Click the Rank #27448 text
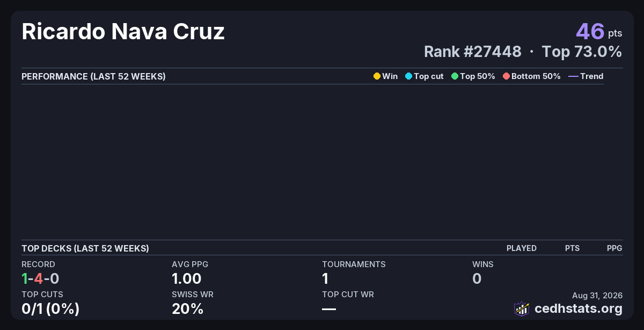This screenshot has height=330, width=644. 473,52
